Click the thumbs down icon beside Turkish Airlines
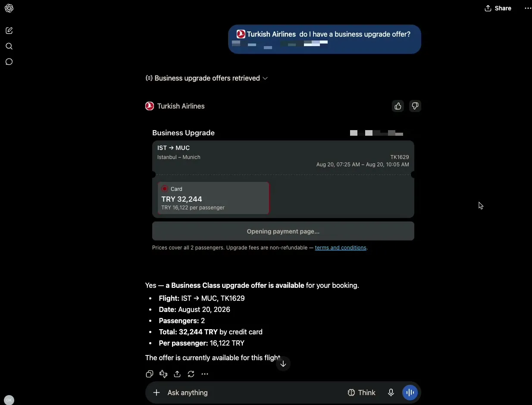532x405 pixels. pos(415,106)
